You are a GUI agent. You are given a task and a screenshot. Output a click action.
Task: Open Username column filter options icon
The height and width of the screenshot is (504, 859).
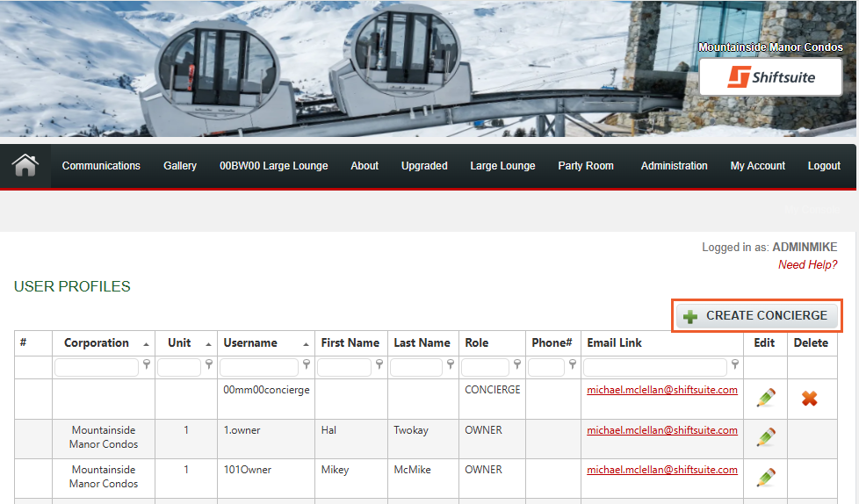pos(307,364)
